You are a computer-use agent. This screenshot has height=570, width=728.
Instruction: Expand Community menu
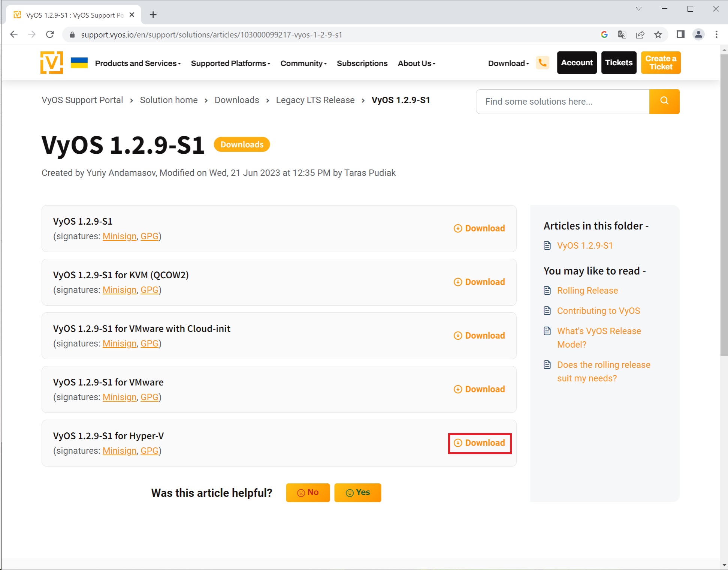tap(303, 63)
